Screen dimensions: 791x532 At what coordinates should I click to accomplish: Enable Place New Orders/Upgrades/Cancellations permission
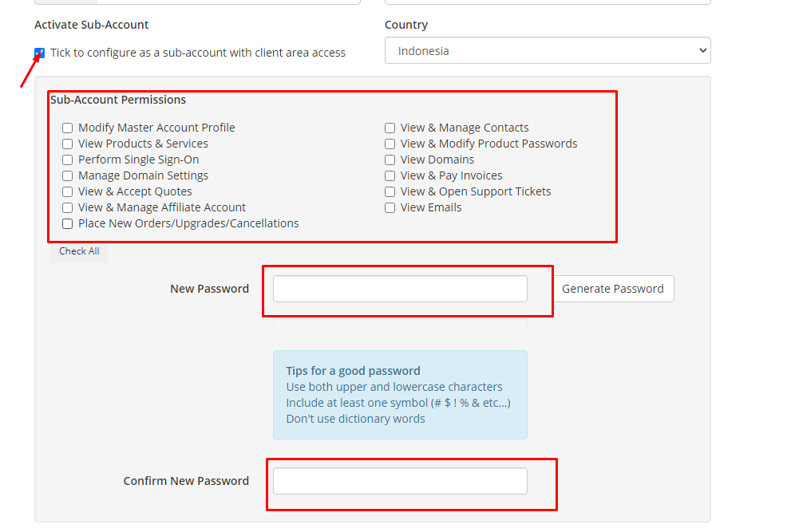coord(68,224)
